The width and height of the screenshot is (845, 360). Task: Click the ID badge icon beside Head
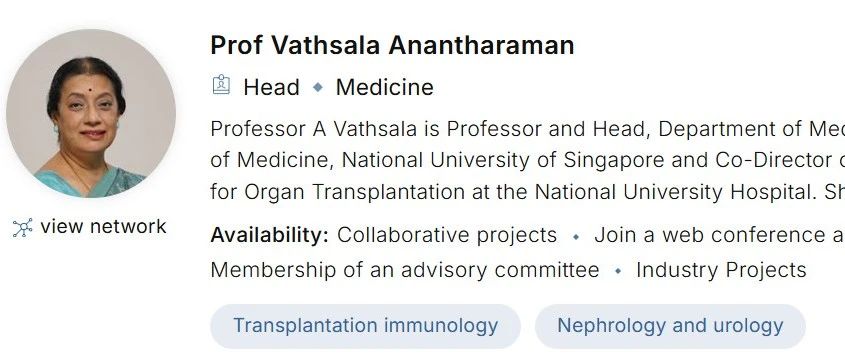221,85
